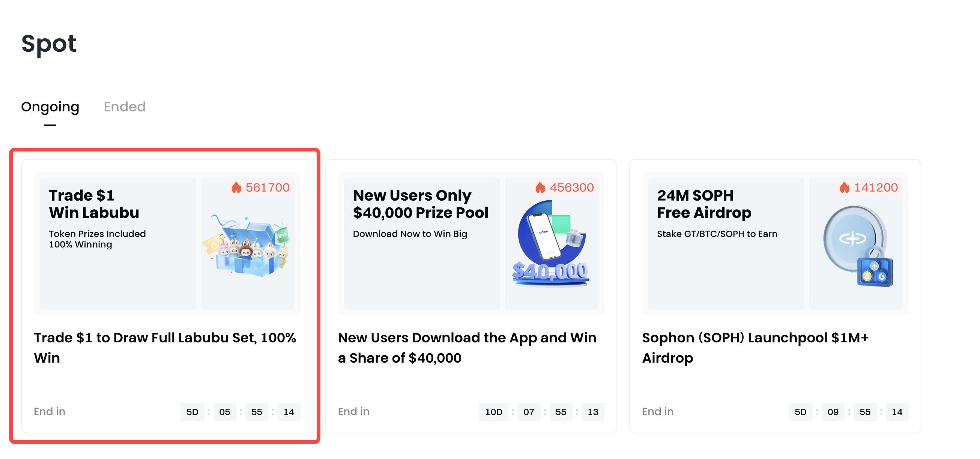Open the SOPH coin and lock illustration
Screen dimensions: 980x459
[x=856, y=245]
